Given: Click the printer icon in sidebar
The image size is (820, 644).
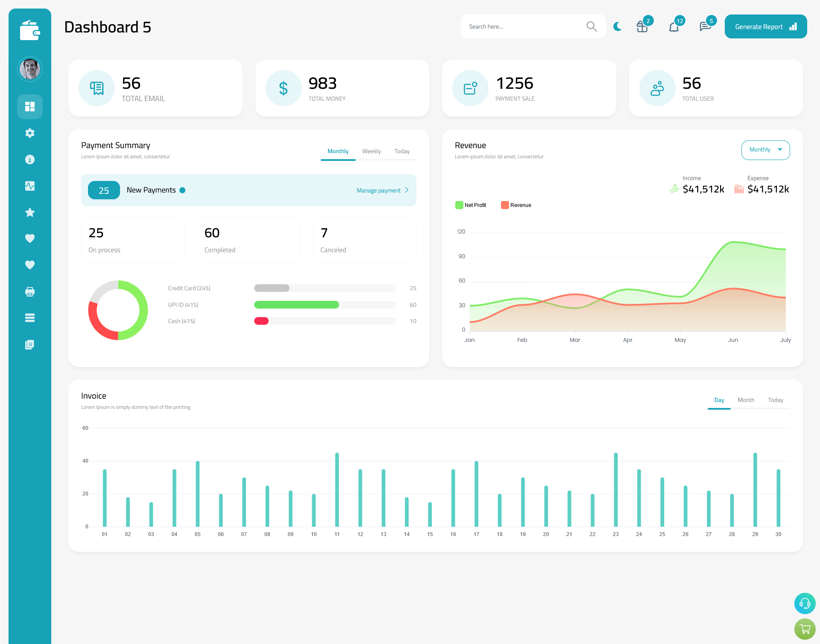Looking at the screenshot, I should coord(30,291).
